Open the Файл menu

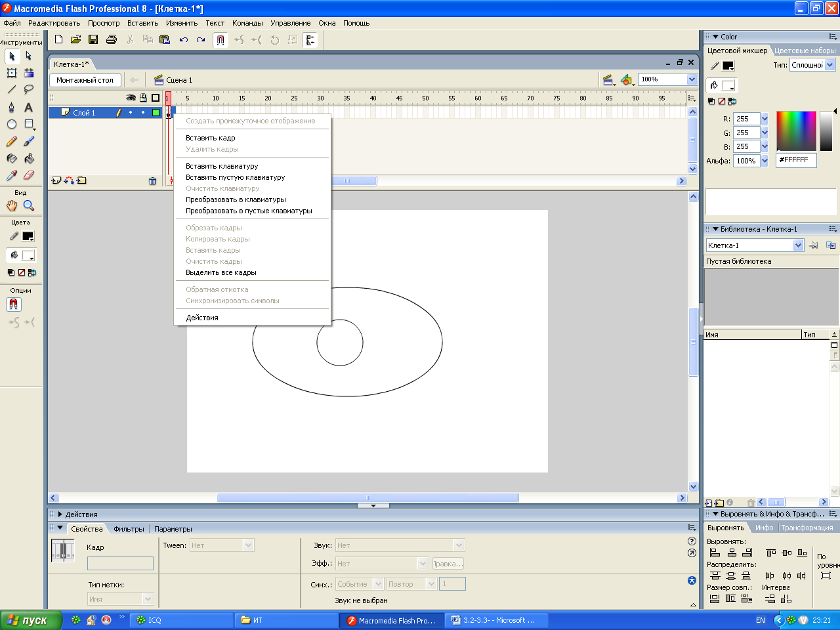click(x=12, y=23)
